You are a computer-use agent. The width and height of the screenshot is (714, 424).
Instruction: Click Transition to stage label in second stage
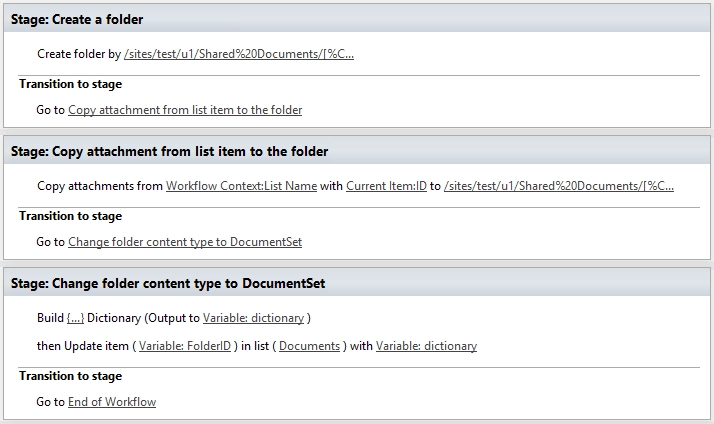71,216
